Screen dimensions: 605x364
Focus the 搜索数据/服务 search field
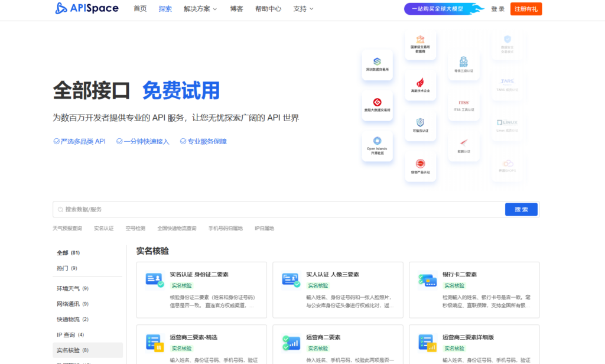[278, 209]
